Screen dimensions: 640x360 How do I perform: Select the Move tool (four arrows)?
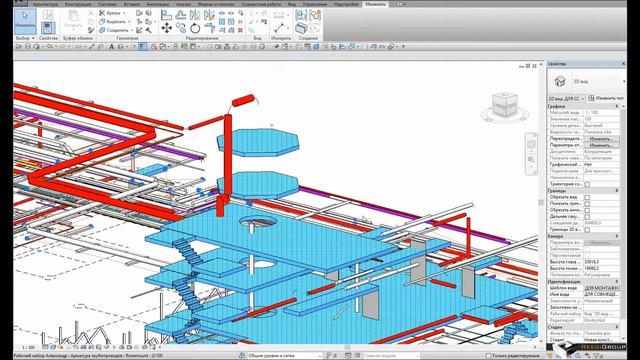pos(166,28)
